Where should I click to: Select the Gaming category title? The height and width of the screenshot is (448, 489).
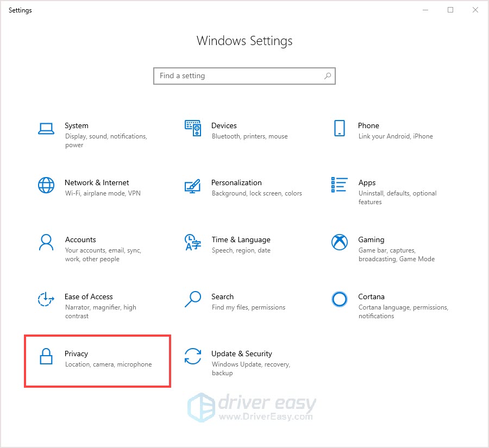tap(371, 239)
